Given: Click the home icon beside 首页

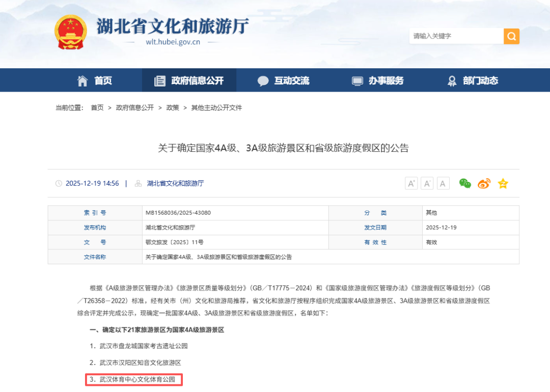Looking at the screenshot, I should point(82,80).
